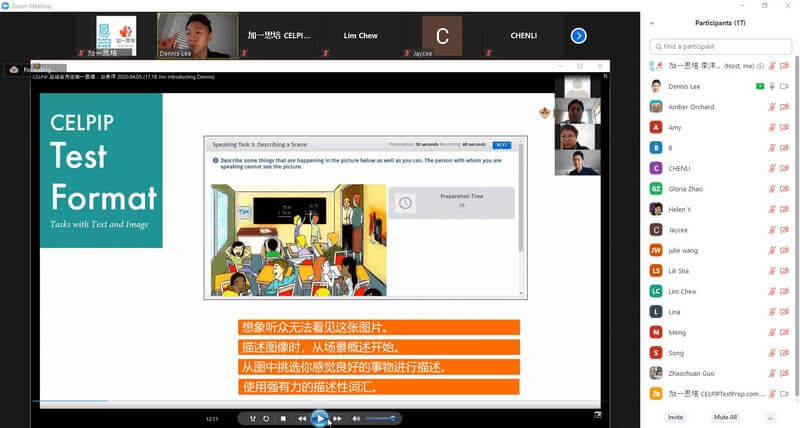This screenshot has height=428, width=800.
Task: Click CHENLI's camera off icon
Action: 785,168
